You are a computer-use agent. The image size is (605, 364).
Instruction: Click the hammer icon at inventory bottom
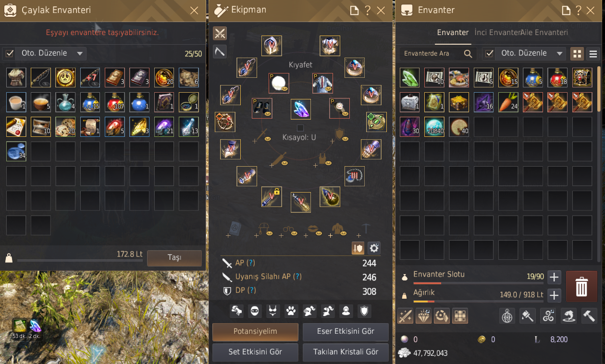tap(589, 315)
